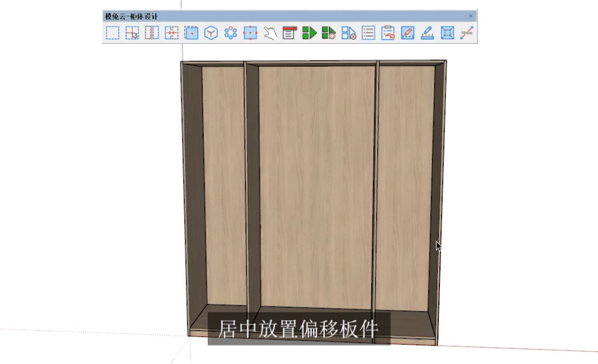Click the green blocks with arrow icon
The width and height of the screenshot is (598, 364).
tap(309, 33)
